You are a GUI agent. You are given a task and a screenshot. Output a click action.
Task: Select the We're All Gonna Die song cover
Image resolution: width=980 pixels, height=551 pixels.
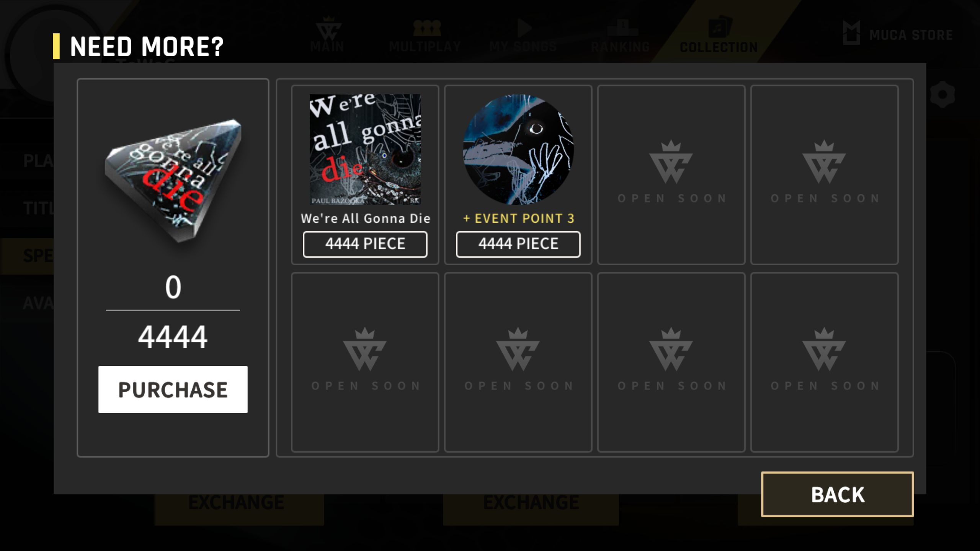coord(365,150)
